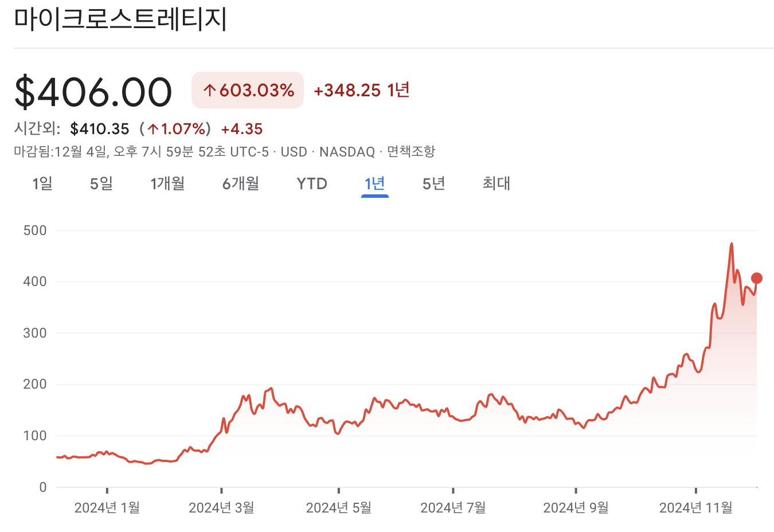
Task: Click the currently selected 1년 tab
Action: [x=374, y=183]
